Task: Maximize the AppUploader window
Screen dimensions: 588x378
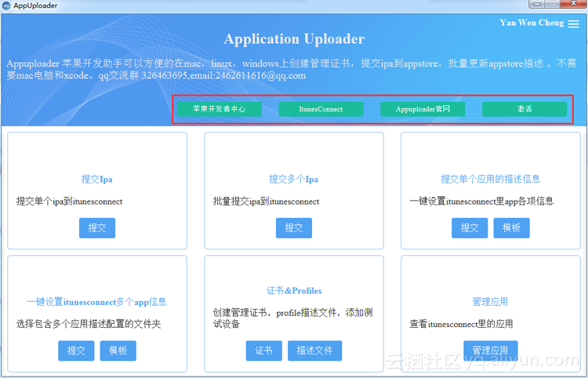Action: pyautogui.click(x=553, y=4)
